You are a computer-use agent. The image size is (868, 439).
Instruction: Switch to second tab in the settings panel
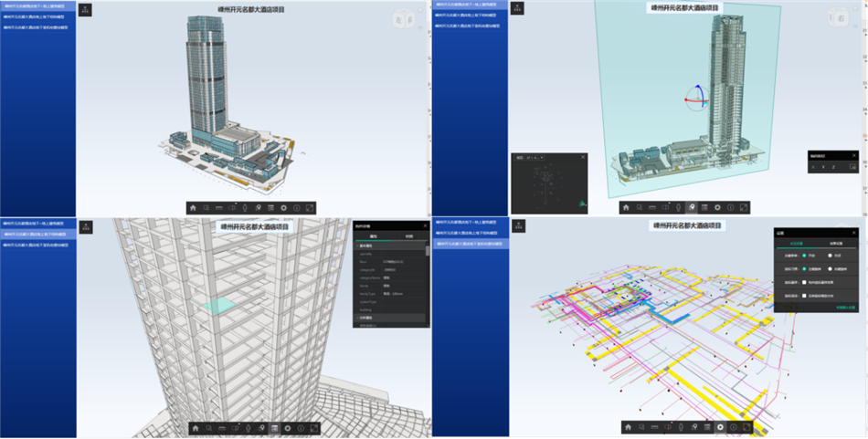tap(835, 243)
